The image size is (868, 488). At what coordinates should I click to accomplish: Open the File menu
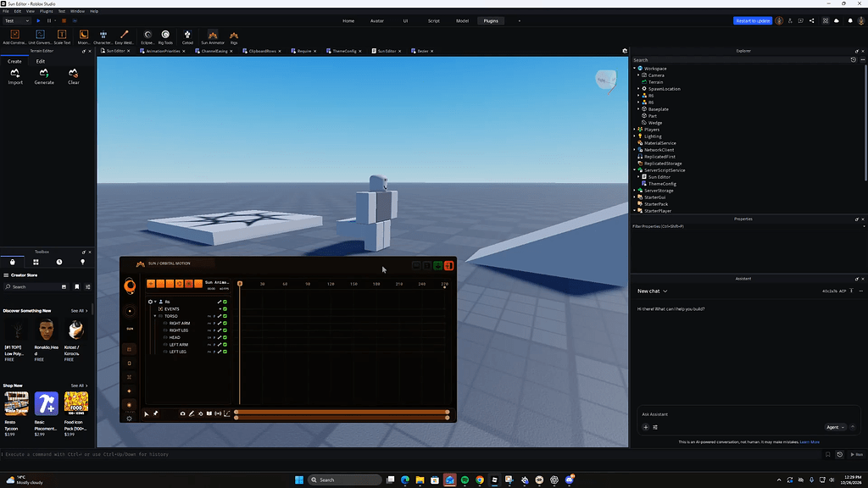(x=6, y=11)
